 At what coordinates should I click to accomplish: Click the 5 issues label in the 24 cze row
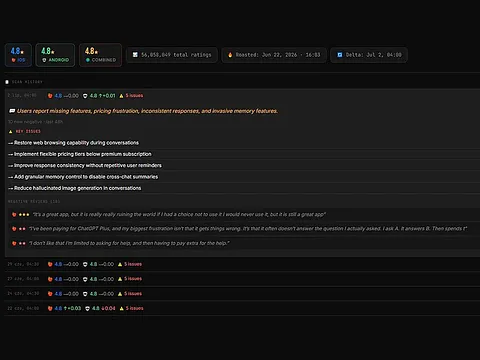[x=133, y=293]
